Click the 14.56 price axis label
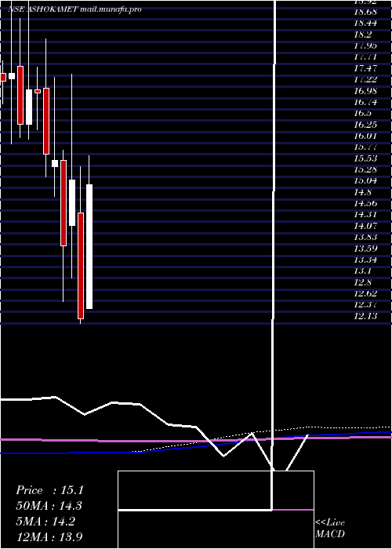This screenshot has height=549, width=392. pyautogui.click(x=365, y=203)
